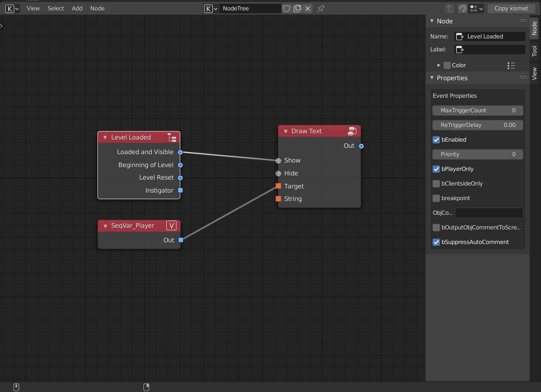Open the Color presets list icon

[x=511, y=65]
